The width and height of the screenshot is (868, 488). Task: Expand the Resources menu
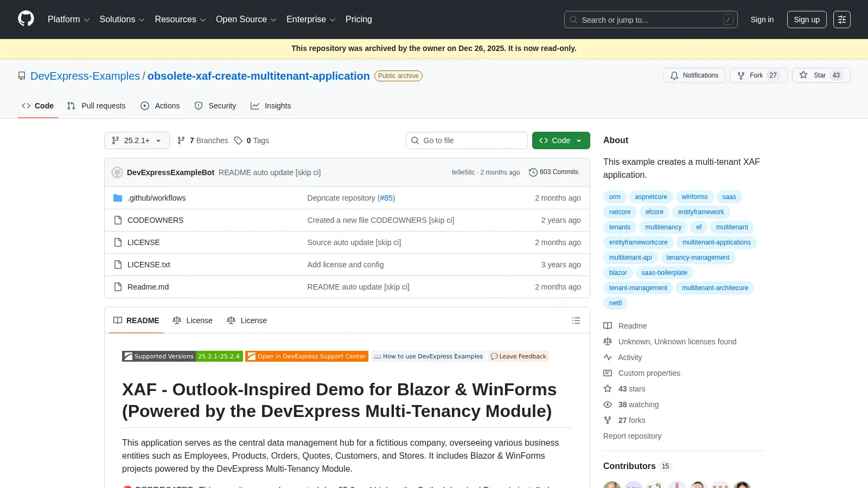(x=180, y=20)
